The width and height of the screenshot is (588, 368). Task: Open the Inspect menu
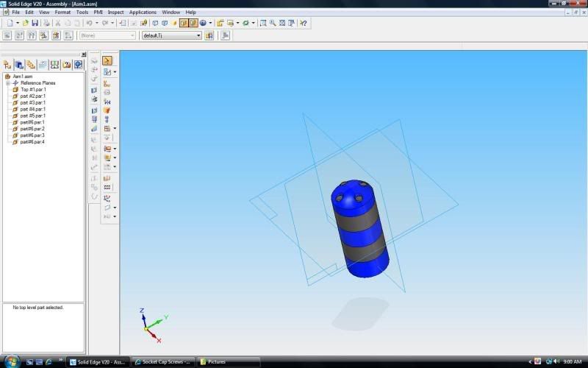tap(115, 13)
